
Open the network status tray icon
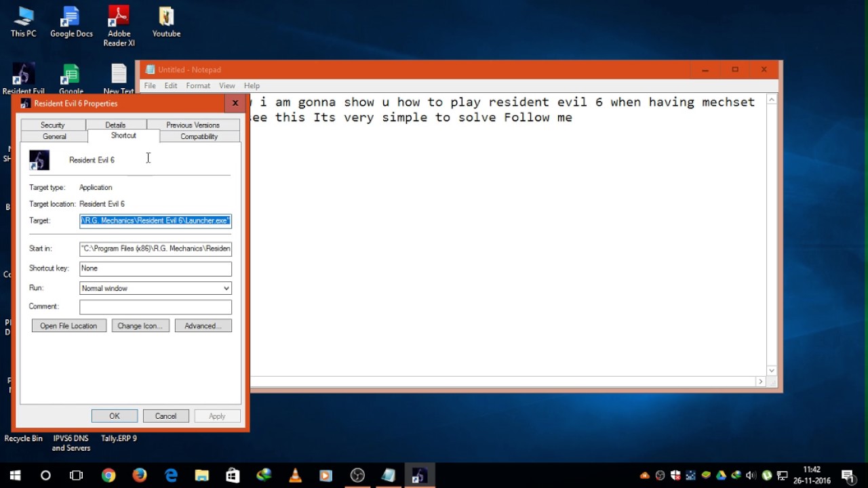[782, 475]
